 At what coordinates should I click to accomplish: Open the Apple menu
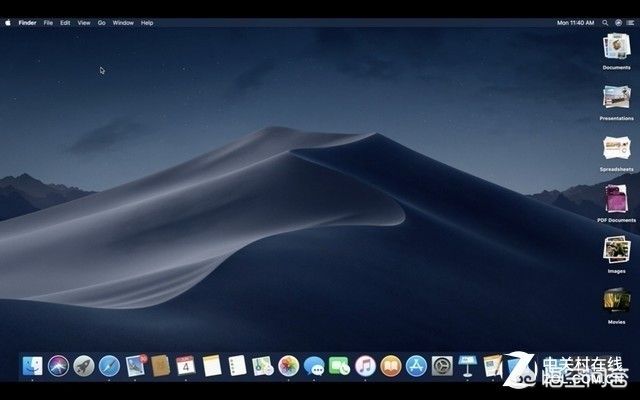8,23
